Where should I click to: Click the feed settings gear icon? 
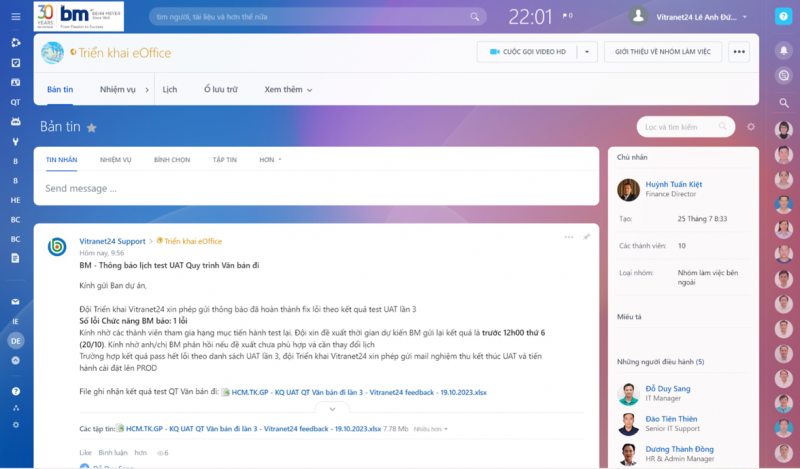coord(751,127)
